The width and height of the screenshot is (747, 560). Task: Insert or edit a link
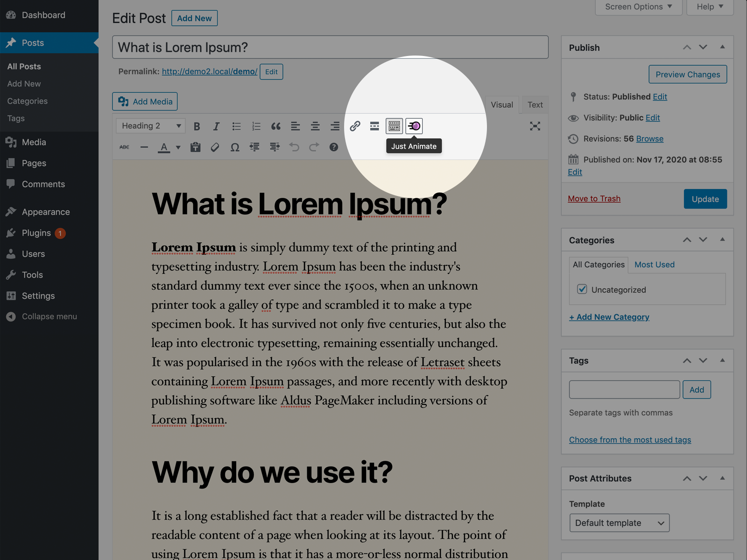click(355, 126)
